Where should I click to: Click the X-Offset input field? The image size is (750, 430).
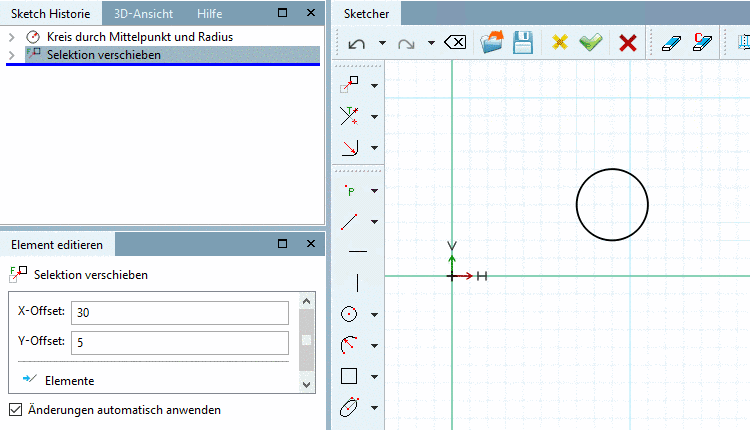(x=180, y=313)
